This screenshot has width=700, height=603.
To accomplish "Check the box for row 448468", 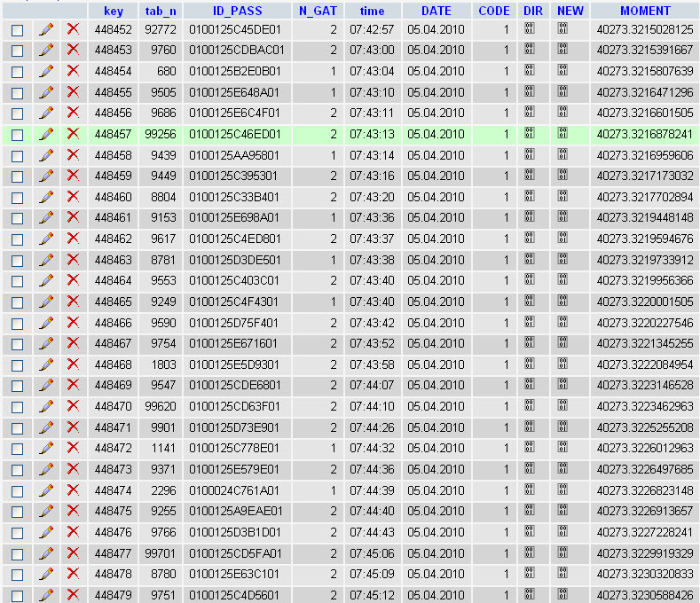I will [x=17, y=365].
